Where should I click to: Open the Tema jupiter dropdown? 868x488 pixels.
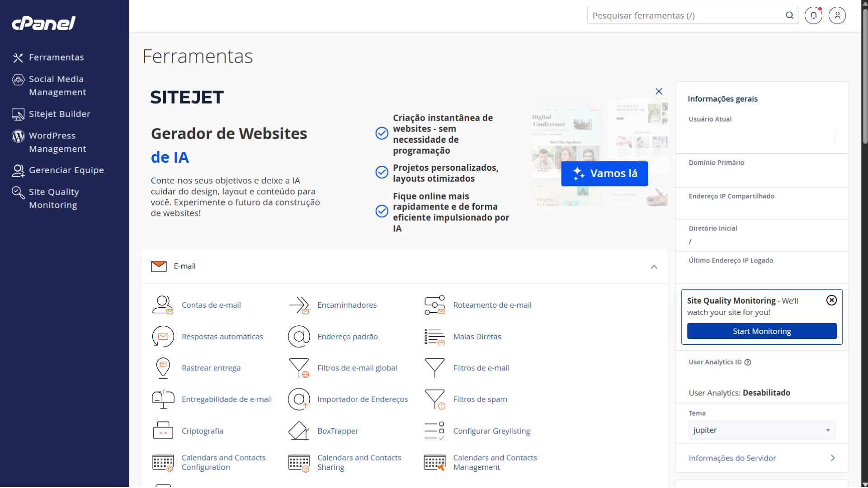click(x=761, y=430)
